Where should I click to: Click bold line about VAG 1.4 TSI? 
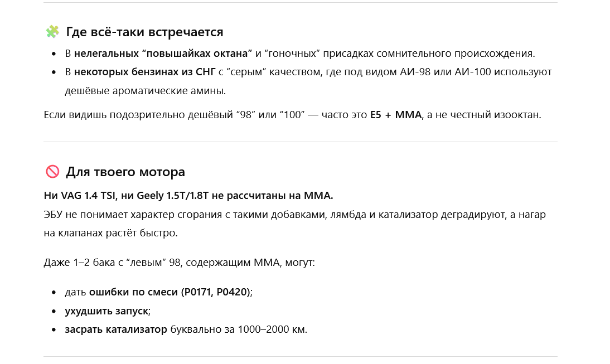[188, 196]
